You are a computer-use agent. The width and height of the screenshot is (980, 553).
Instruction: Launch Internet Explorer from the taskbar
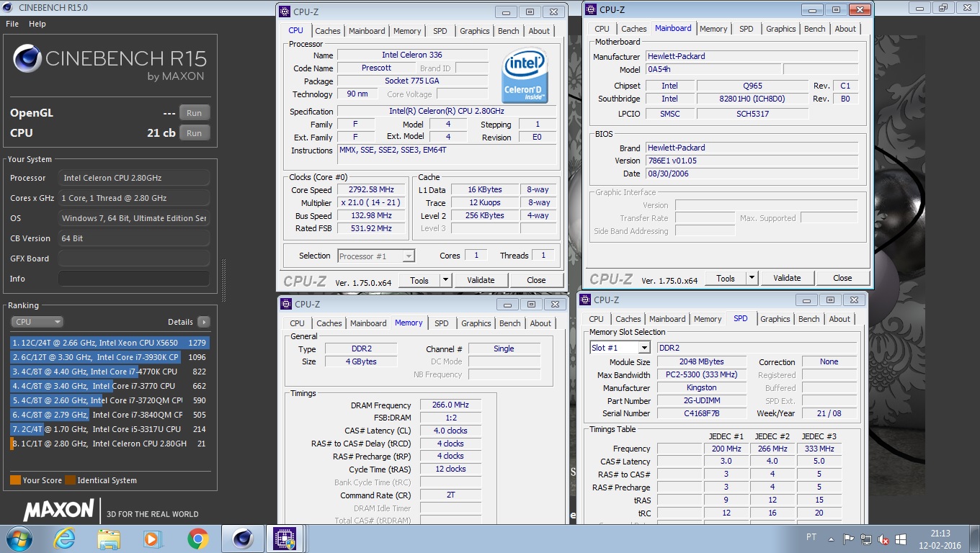tap(64, 539)
